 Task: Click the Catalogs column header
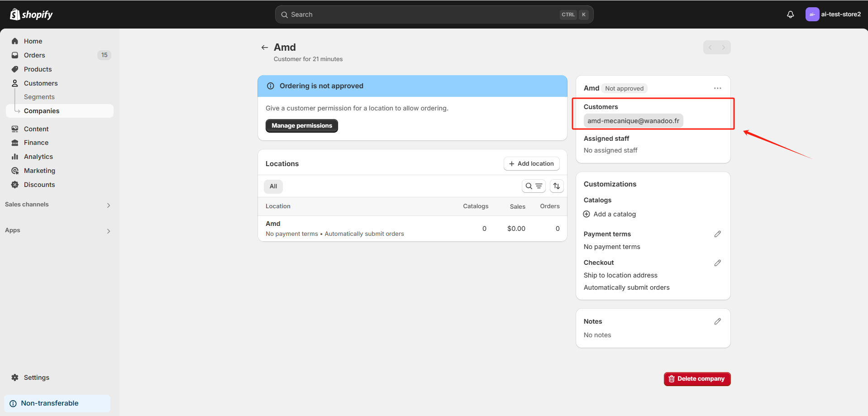(476, 206)
